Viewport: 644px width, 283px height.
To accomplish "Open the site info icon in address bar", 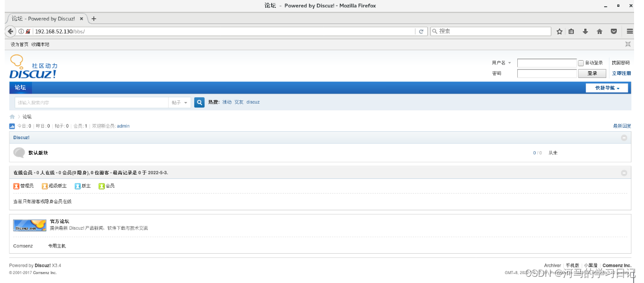I will pyautogui.click(x=21, y=31).
